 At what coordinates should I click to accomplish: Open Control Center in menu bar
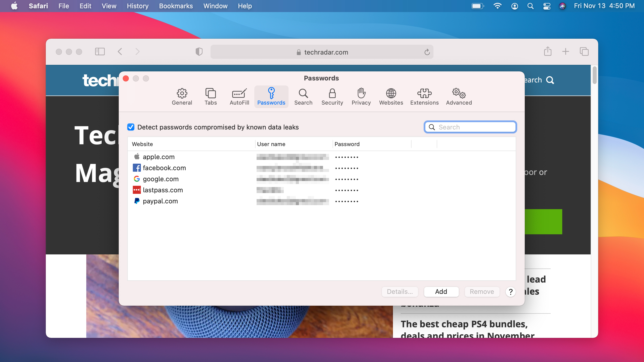click(547, 6)
